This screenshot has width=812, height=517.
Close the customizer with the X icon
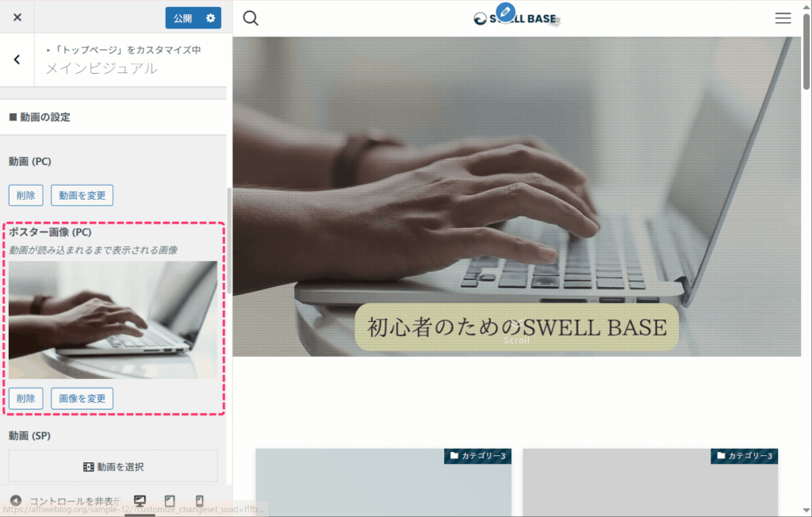tap(17, 17)
